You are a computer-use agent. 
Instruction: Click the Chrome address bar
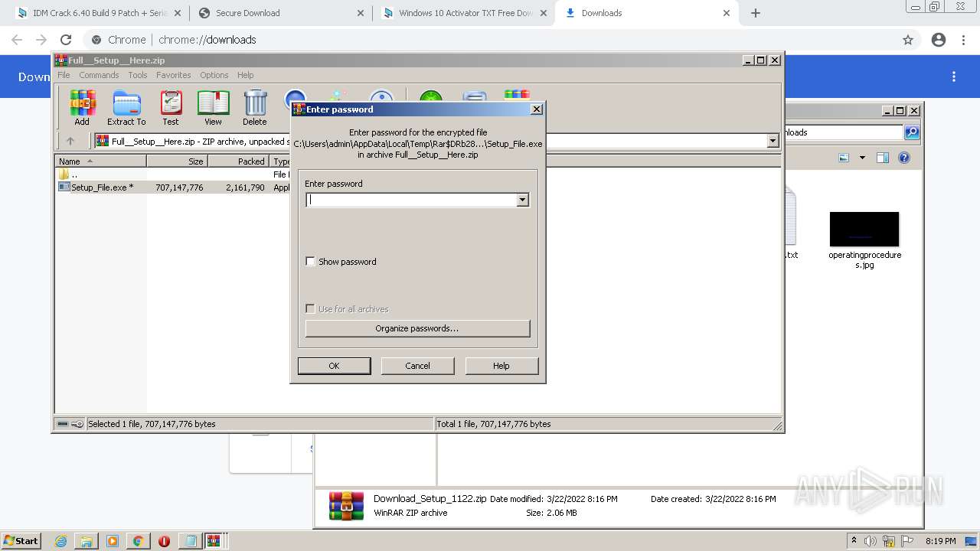click(490, 40)
